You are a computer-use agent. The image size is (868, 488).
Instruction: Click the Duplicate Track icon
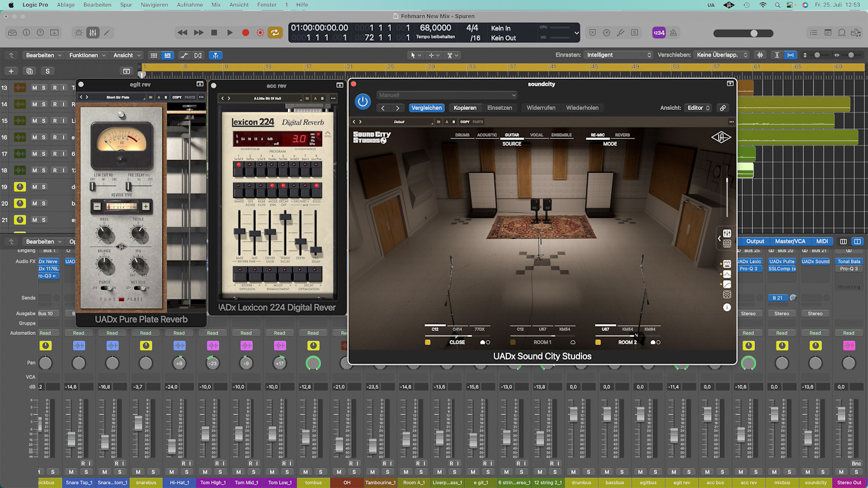tap(29, 71)
